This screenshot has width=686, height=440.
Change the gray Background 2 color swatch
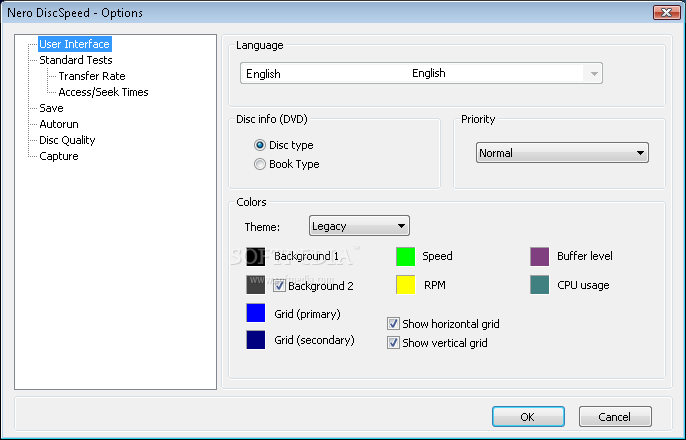(x=256, y=285)
